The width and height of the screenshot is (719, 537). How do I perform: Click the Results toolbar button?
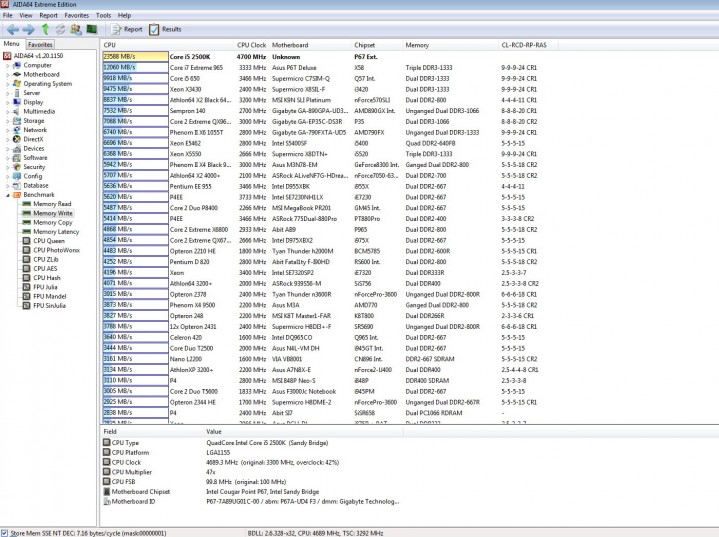pos(166,29)
